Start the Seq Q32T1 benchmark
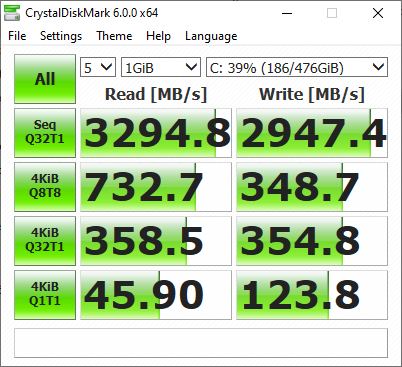The width and height of the screenshot is (402, 367). [x=45, y=133]
